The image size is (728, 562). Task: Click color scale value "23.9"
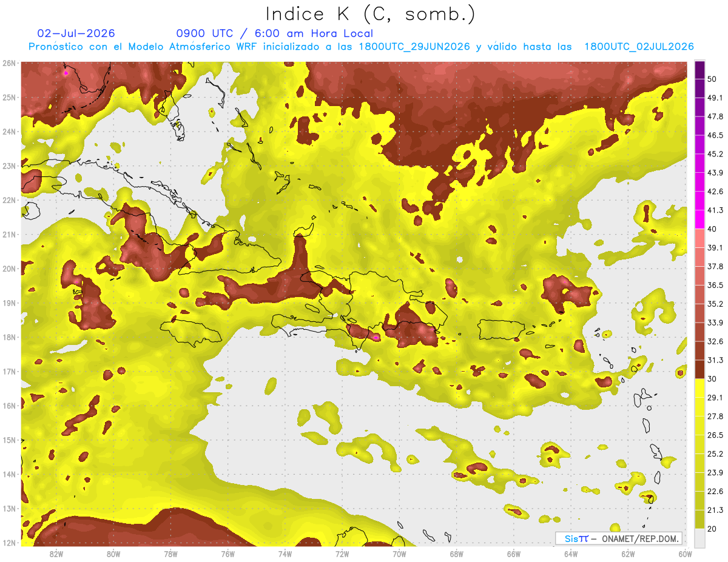point(715,473)
